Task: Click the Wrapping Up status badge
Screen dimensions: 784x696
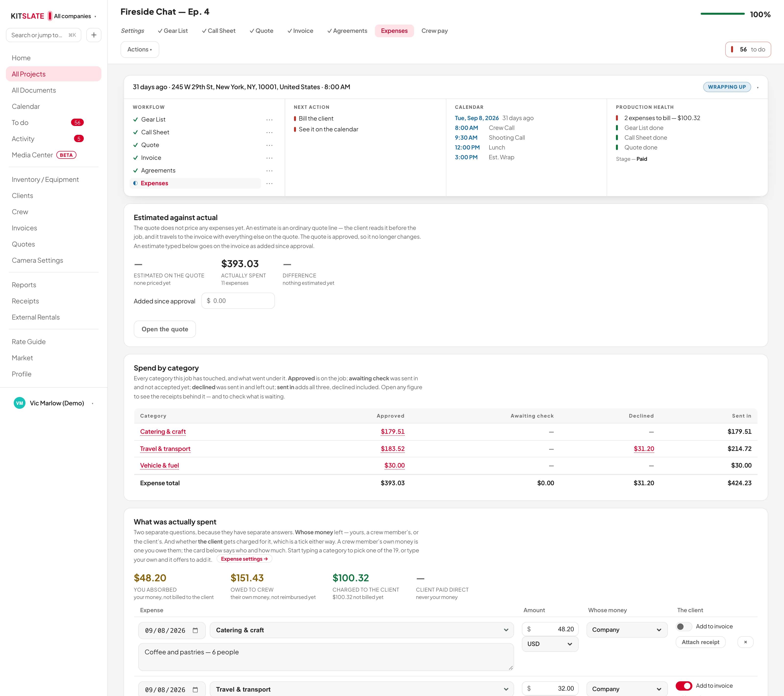Action: [726, 87]
